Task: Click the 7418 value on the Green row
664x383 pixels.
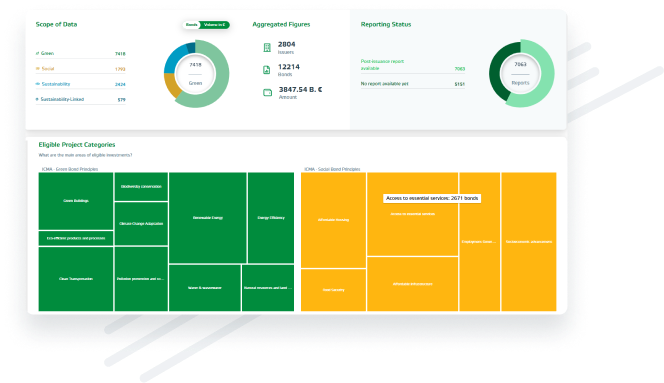Action: 120,54
